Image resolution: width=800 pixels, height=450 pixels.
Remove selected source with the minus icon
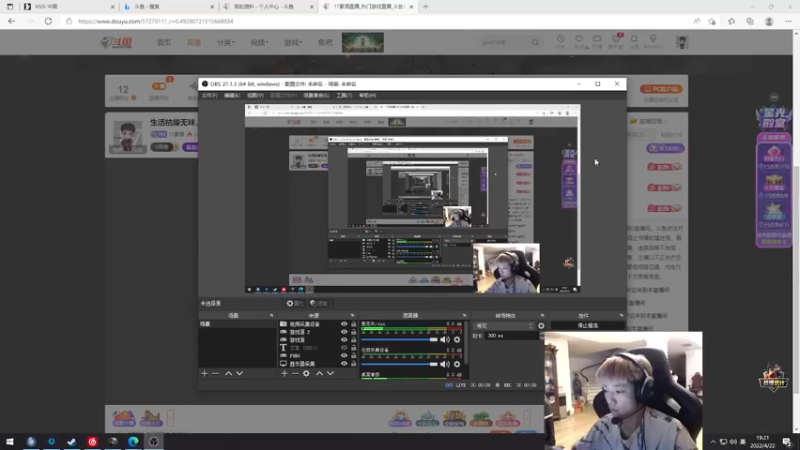coord(295,373)
